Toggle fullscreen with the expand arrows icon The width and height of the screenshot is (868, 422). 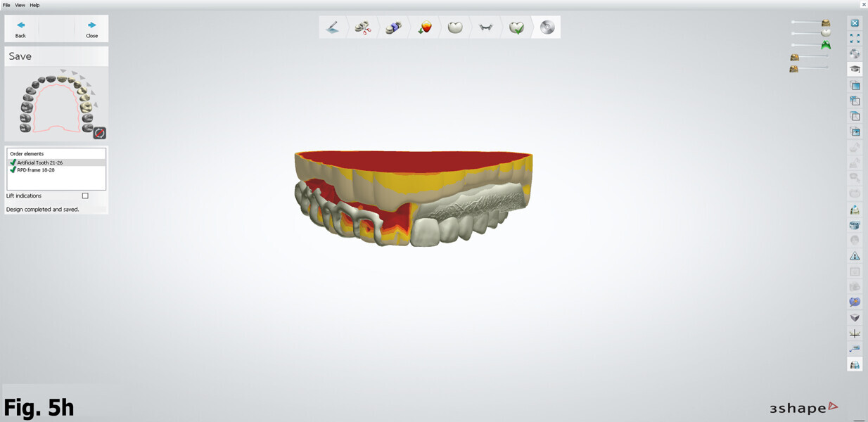(855, 39)
